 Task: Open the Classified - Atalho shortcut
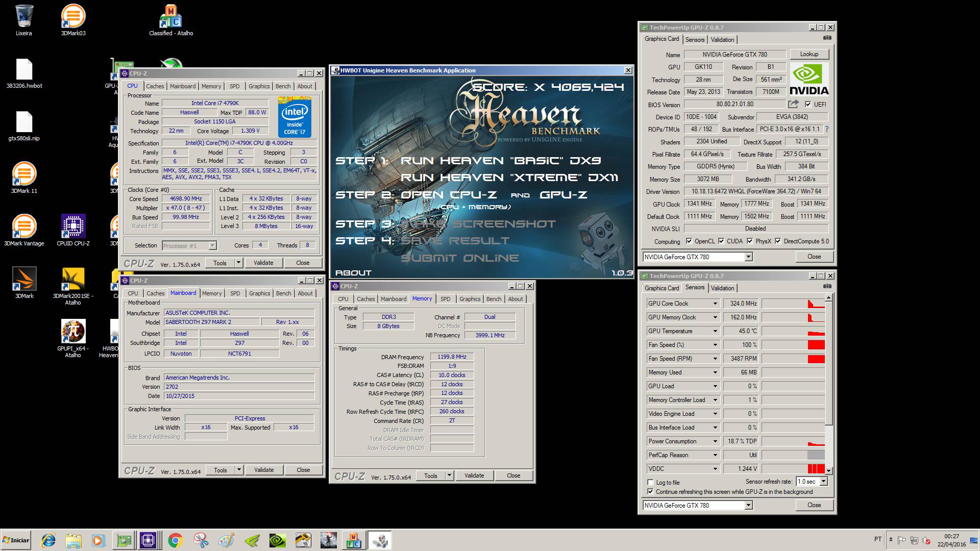click(171, 16)
